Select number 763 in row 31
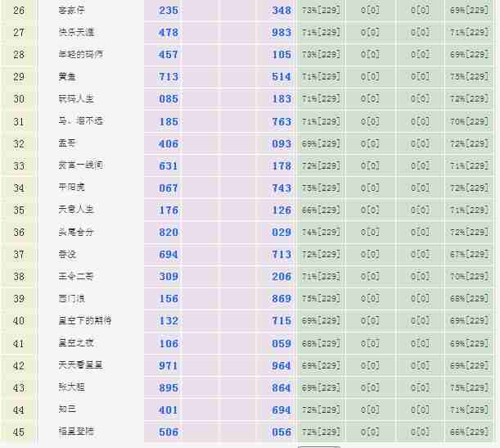 click(x=282, y=121)
